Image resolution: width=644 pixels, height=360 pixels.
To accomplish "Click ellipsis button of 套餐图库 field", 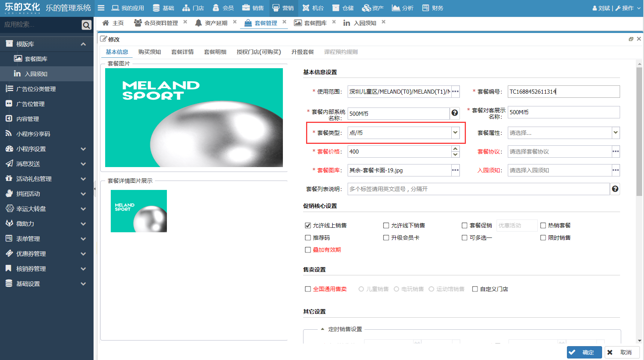I will coord(455,170).
